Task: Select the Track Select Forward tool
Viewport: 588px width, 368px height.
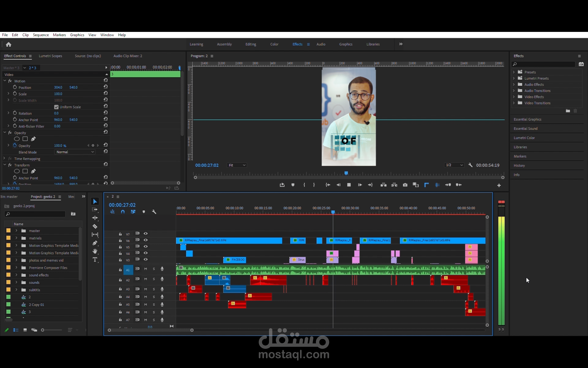Action: [x=95, y=210]
